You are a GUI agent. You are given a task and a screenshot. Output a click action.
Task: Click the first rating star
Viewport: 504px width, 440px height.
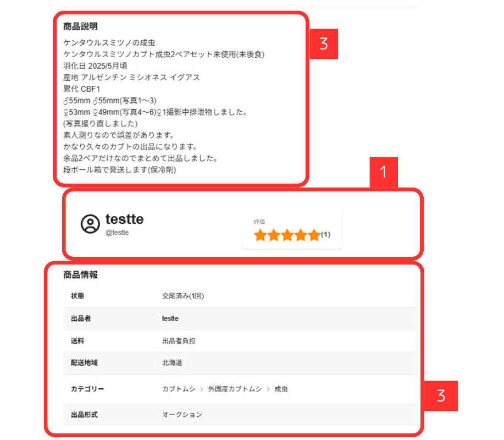coord(260,236)
